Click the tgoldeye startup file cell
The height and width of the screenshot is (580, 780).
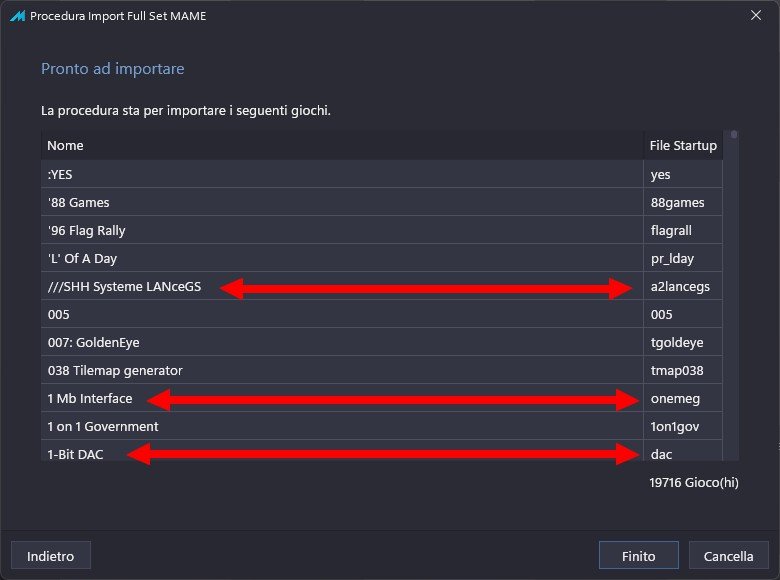[683, 342]
